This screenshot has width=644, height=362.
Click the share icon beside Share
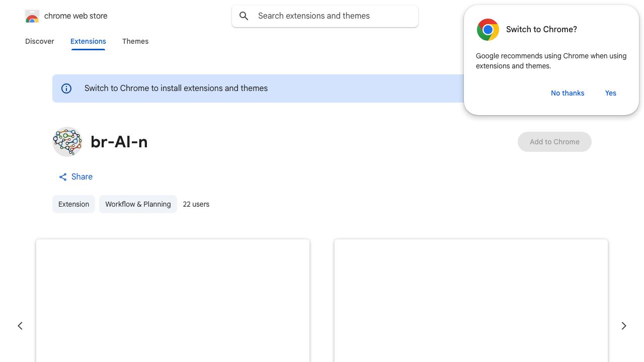click(x=63, y=177)
